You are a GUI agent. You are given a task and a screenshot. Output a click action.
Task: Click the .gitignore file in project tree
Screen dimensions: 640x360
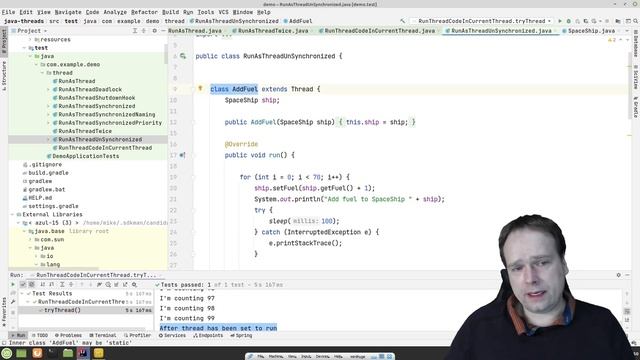pos(45,164)
